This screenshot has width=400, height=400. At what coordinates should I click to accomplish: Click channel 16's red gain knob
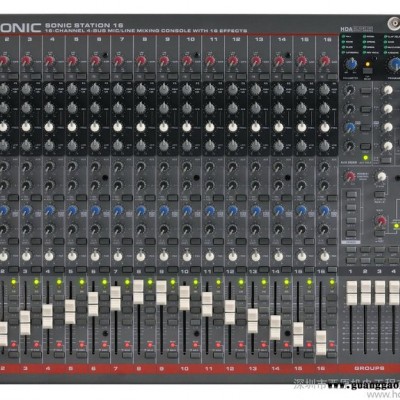point(324,61)
